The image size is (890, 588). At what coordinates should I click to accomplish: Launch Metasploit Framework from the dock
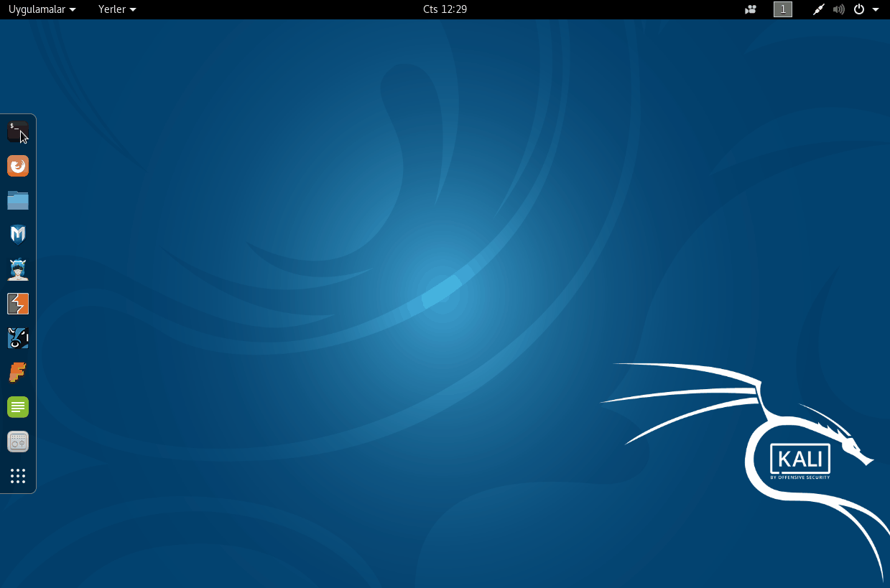[x=18, y=235]
